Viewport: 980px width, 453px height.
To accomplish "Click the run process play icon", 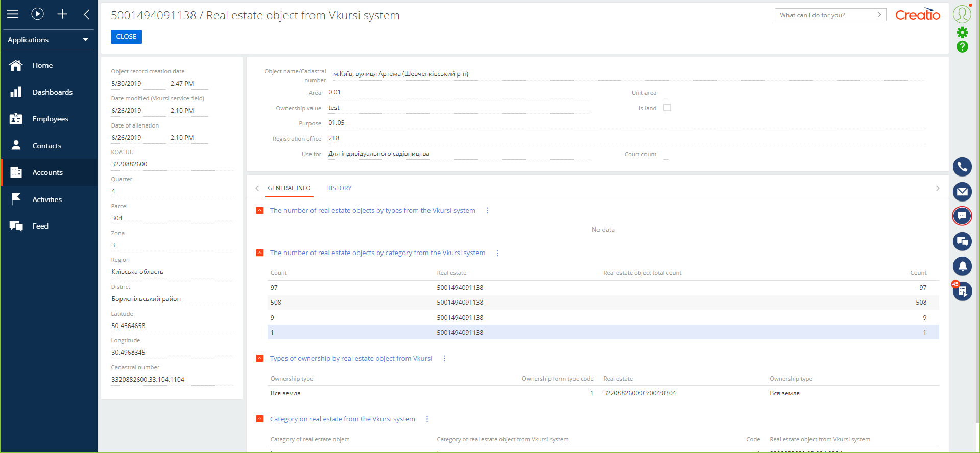I will 37,14.
